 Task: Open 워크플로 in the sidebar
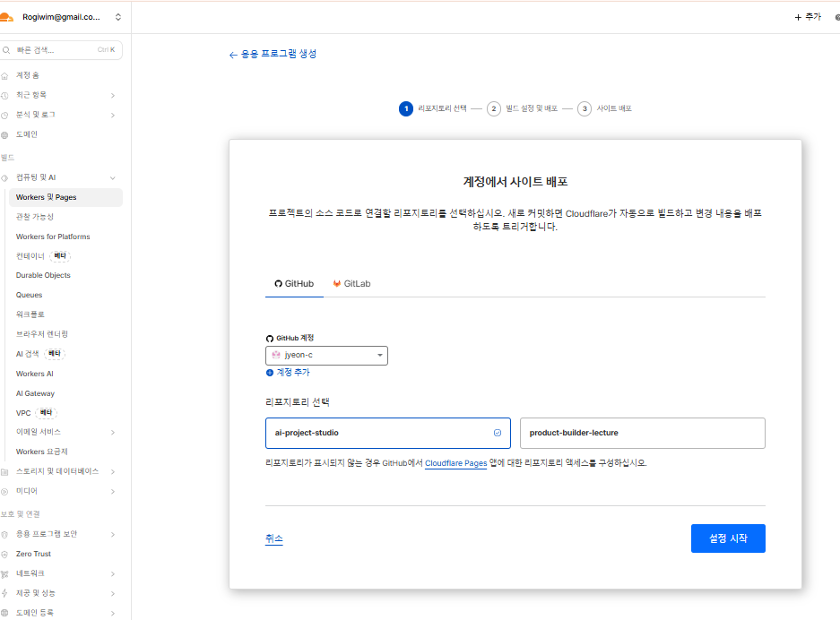pos(30,314)
